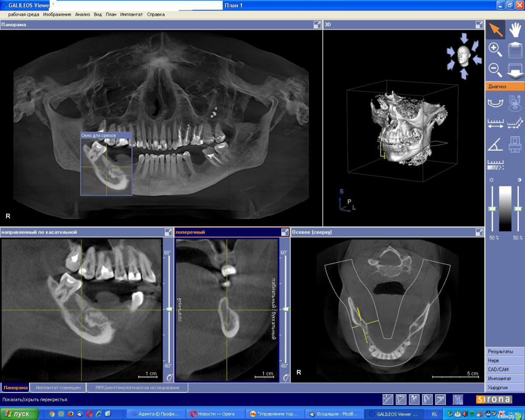Click the brightness slider handle
Screen dimensions: 525x420
[493, 209]
